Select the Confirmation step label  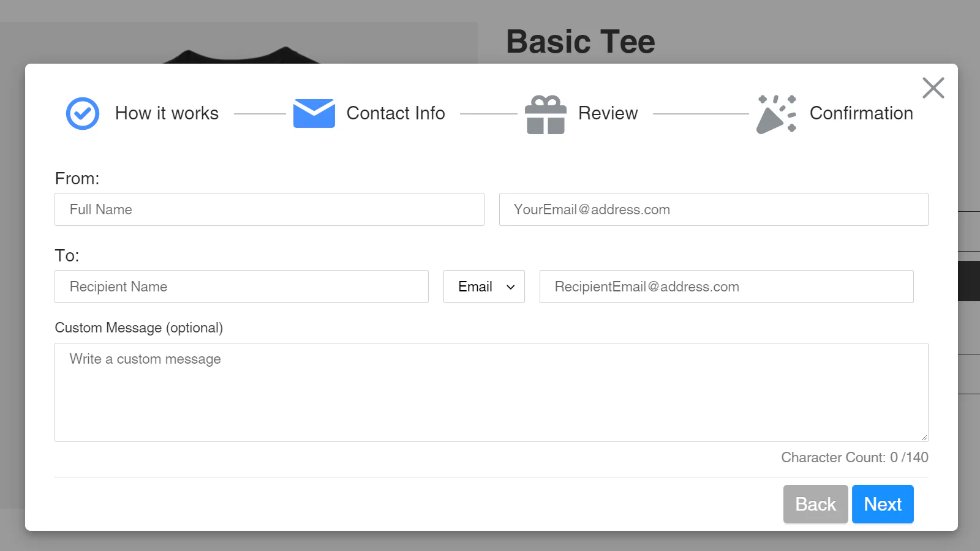click(861, 113)
